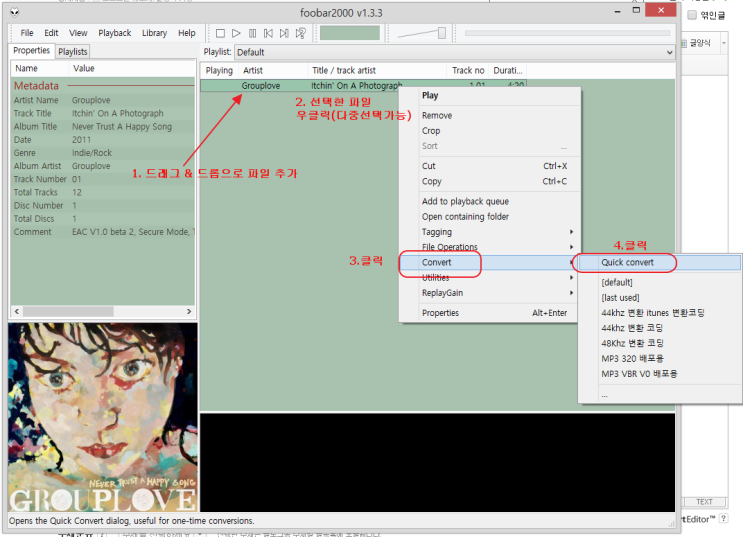The width and height of the screenshot is (743, 537).
Task: Click the TEXT button in background editor
Action: (704, 502)
